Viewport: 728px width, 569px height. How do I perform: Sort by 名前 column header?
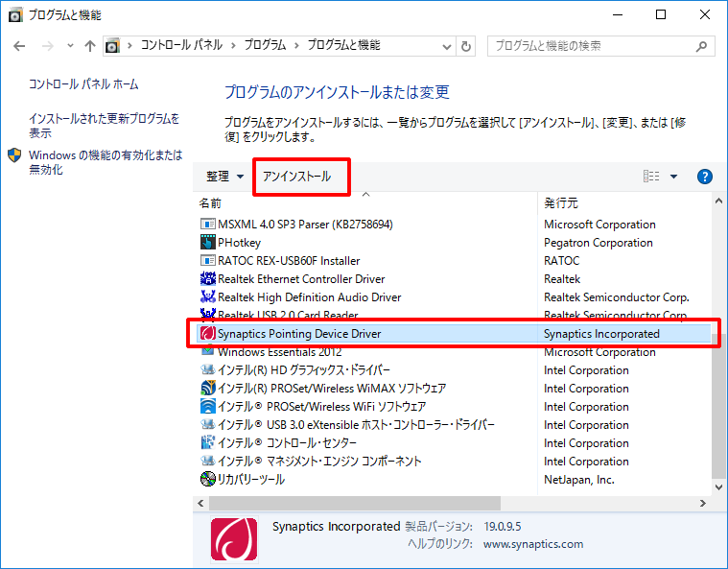click(x=210, y=203)
